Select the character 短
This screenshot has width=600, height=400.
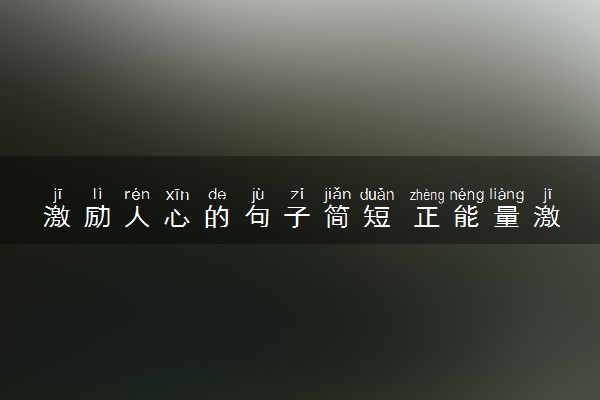coord(377,216)
